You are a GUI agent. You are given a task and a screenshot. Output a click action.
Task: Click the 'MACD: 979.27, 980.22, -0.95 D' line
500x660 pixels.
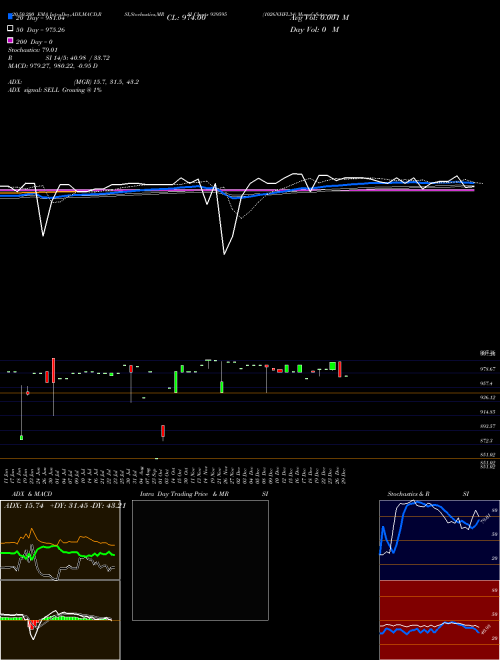click(x=53, y=66)
